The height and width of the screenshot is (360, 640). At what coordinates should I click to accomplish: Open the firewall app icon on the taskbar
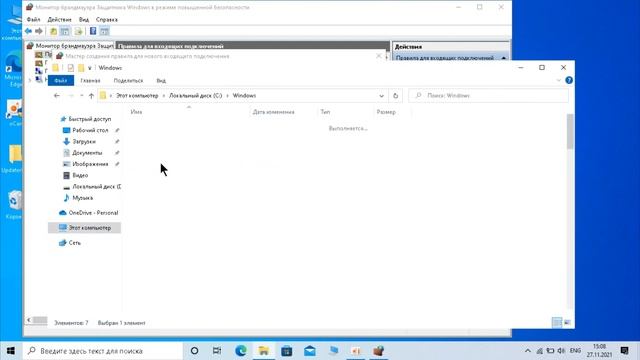point(378,351)
